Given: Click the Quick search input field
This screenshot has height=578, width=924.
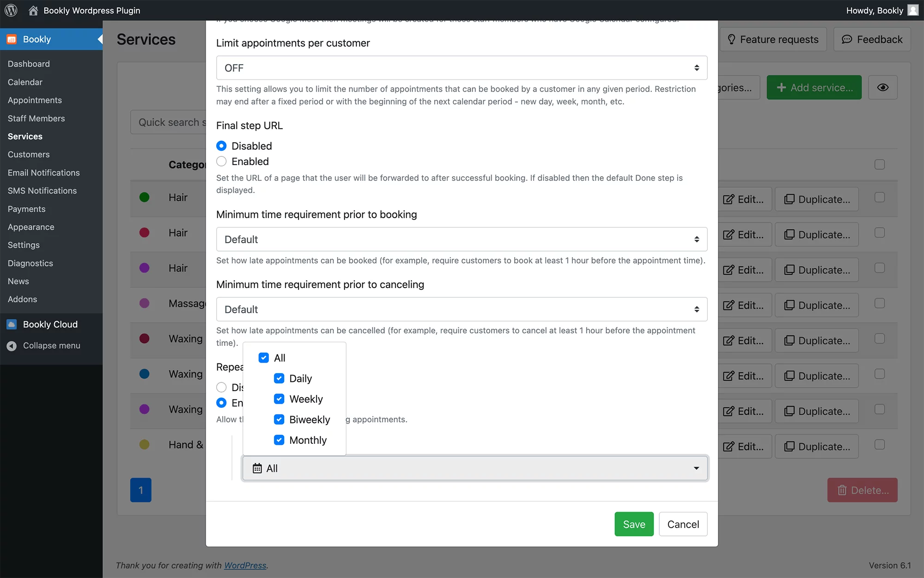Looking at the screenshot, I should pos(168,122).
